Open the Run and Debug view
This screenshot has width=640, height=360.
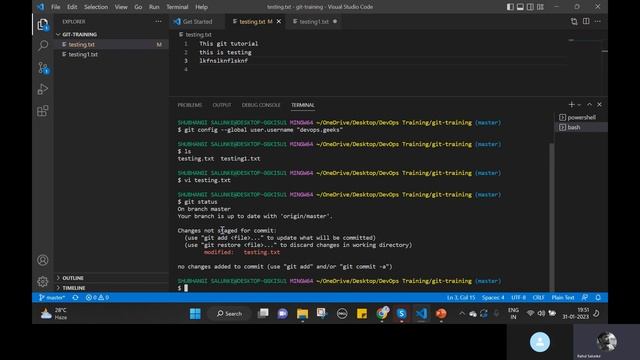click(42, 89)
